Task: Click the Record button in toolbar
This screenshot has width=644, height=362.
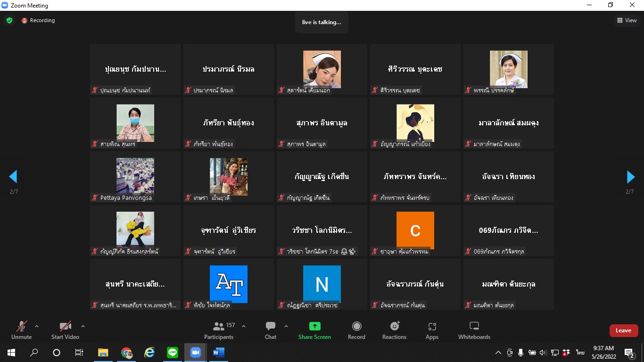Action: point(356,330)
